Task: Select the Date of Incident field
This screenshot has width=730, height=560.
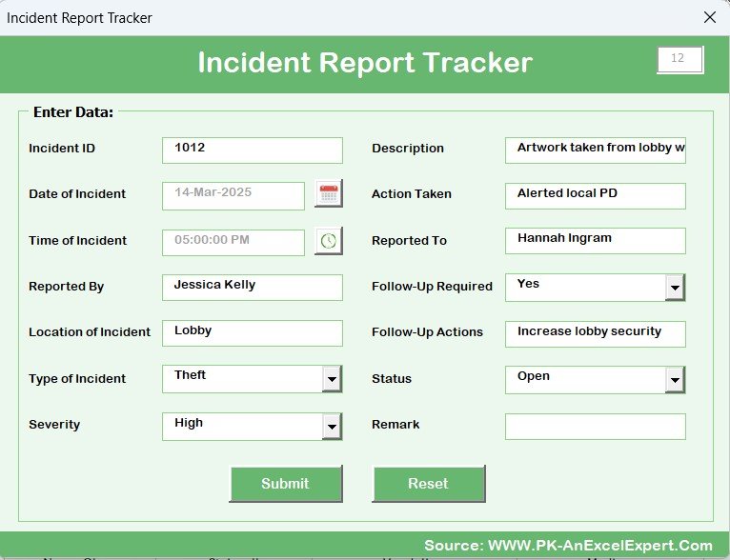Action: [x=233, y=196]
